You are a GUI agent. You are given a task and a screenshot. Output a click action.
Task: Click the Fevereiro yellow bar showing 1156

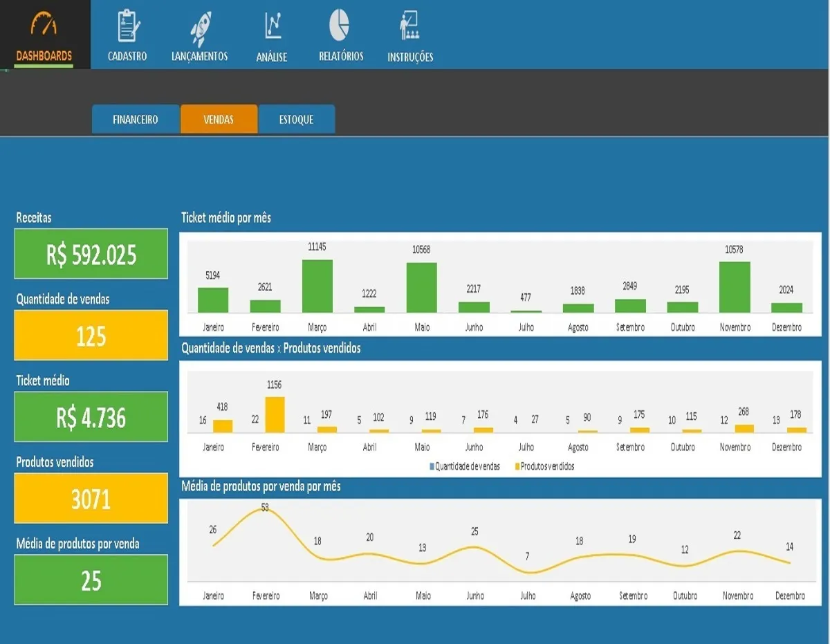pyautogui.click(x=275, y=415)
